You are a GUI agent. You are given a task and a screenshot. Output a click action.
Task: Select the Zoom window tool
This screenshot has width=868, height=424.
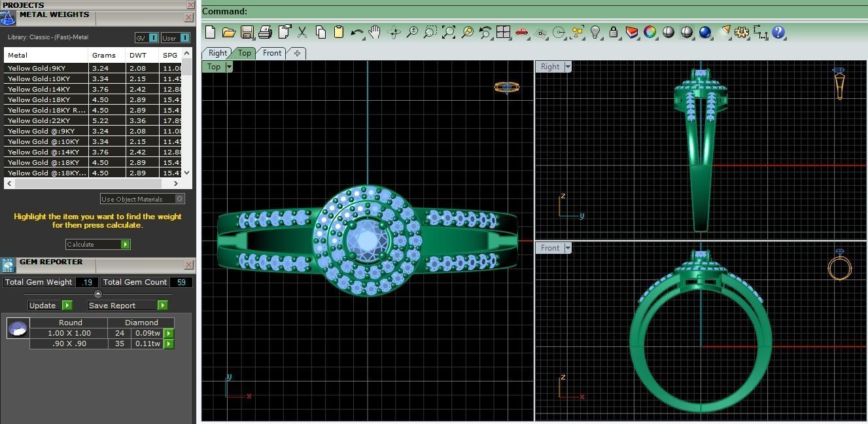pyautogui.click(x=430, y=31)
